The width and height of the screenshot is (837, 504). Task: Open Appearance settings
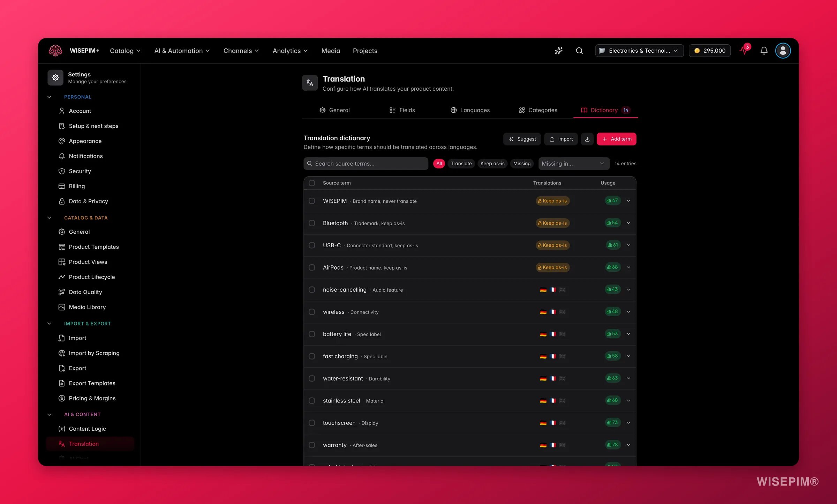coord(85,141)
